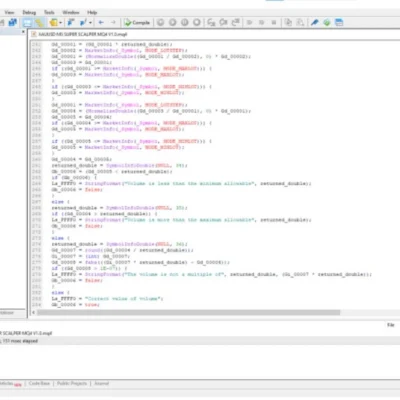Click the File column header in Toolbox
This screenshot has height=400, width=400.
pos(391,325)
